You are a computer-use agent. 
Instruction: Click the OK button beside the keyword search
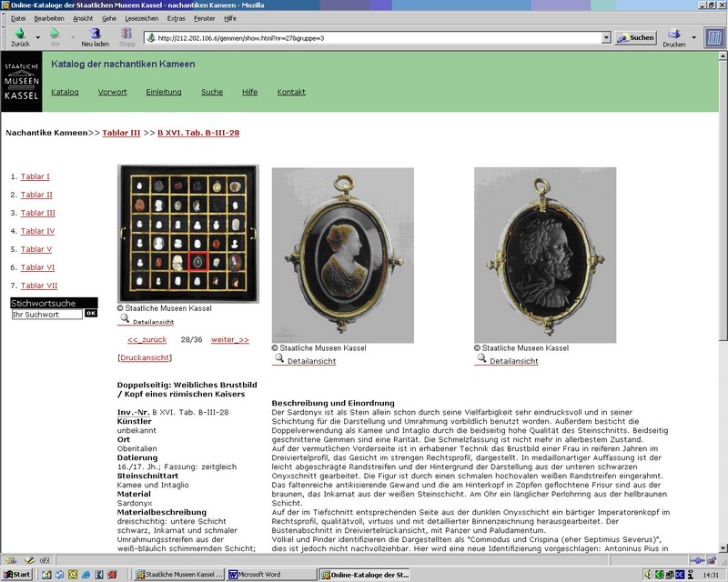[90, 314]
